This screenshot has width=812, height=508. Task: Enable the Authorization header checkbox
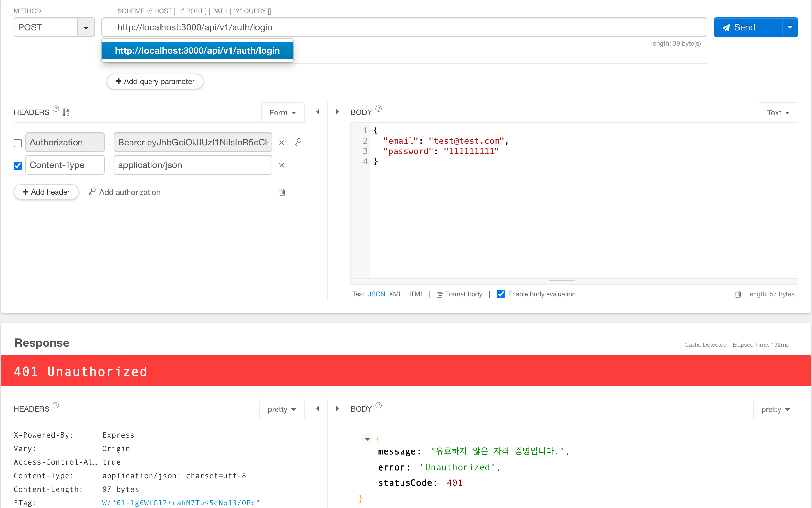coord(18,143)
